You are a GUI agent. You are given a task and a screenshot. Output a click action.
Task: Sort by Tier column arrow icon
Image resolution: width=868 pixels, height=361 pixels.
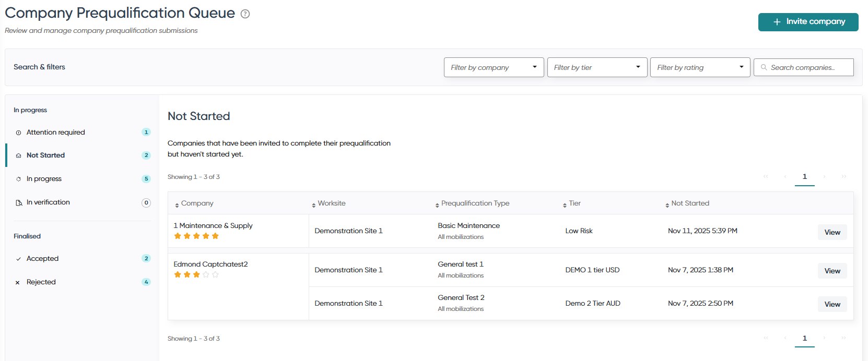pos(565,205)
